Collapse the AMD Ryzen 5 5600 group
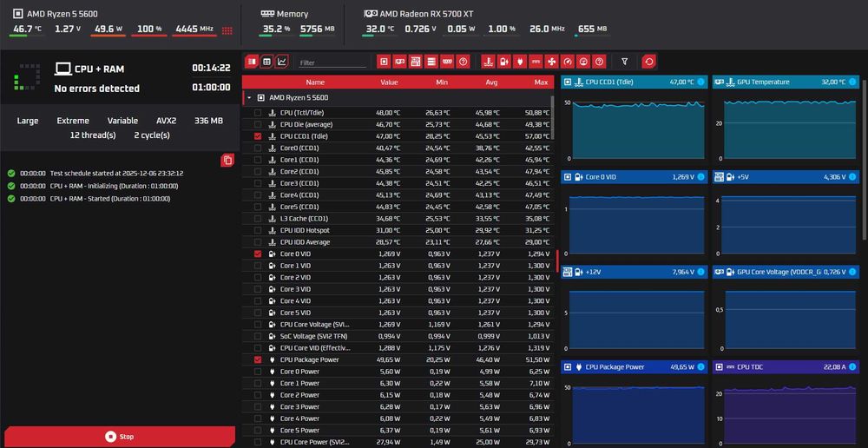The image size is (868, 448). click(249, 97)
